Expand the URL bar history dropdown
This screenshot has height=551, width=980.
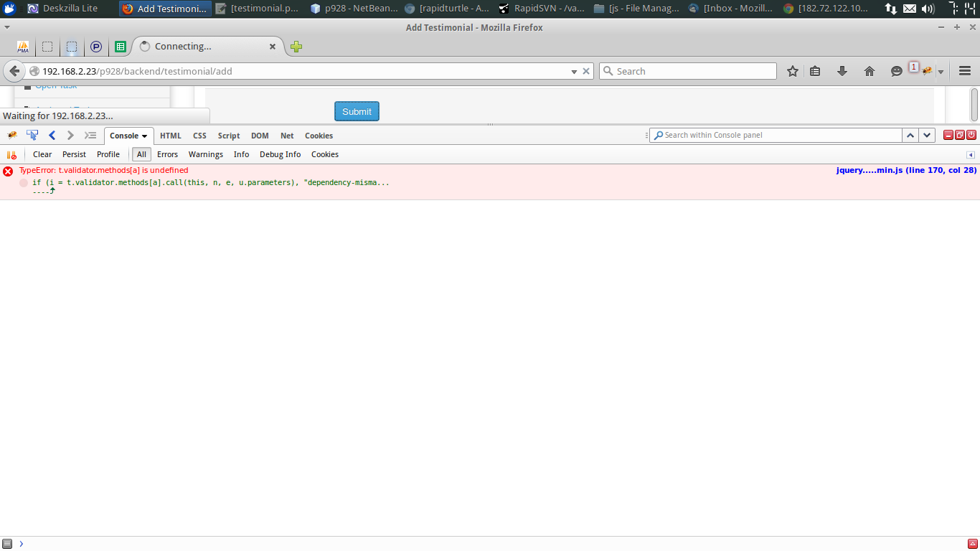(x=574, y=72)
